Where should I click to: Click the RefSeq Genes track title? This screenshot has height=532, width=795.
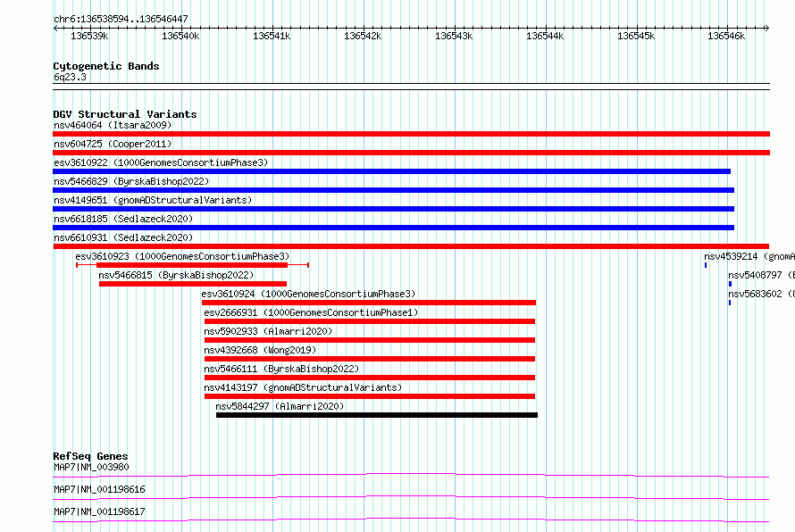(x=90, y=456)
